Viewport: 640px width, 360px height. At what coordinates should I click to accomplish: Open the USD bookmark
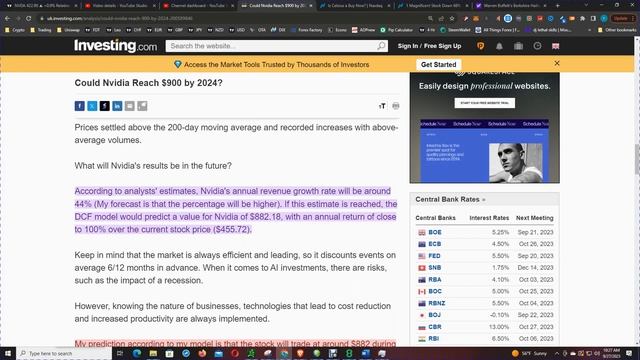tap(237, 30)
